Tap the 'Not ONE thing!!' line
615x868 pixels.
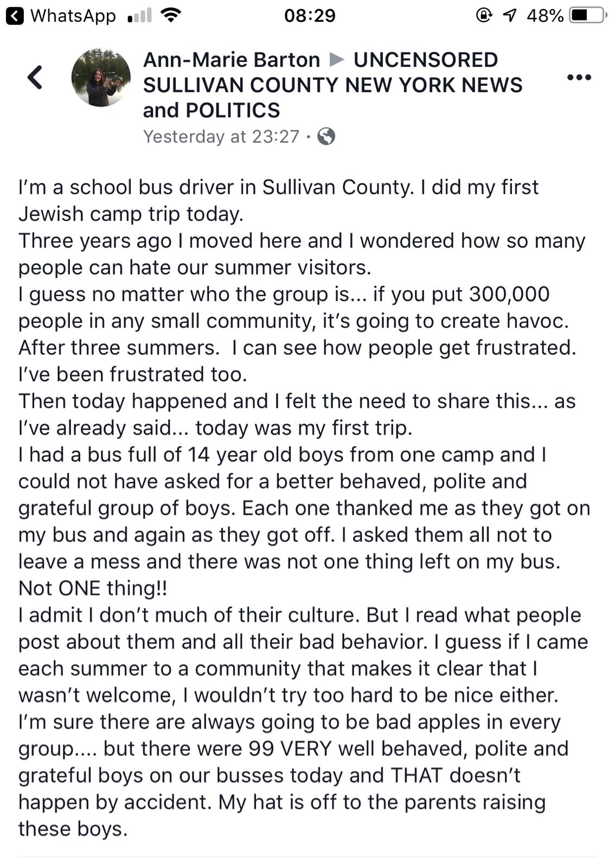(x=93, y=588)
